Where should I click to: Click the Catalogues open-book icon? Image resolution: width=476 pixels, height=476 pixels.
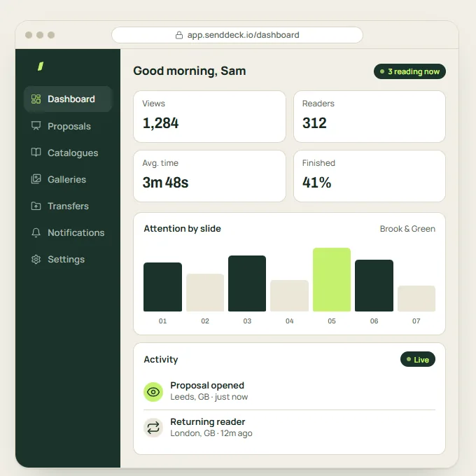coord(36,153)
